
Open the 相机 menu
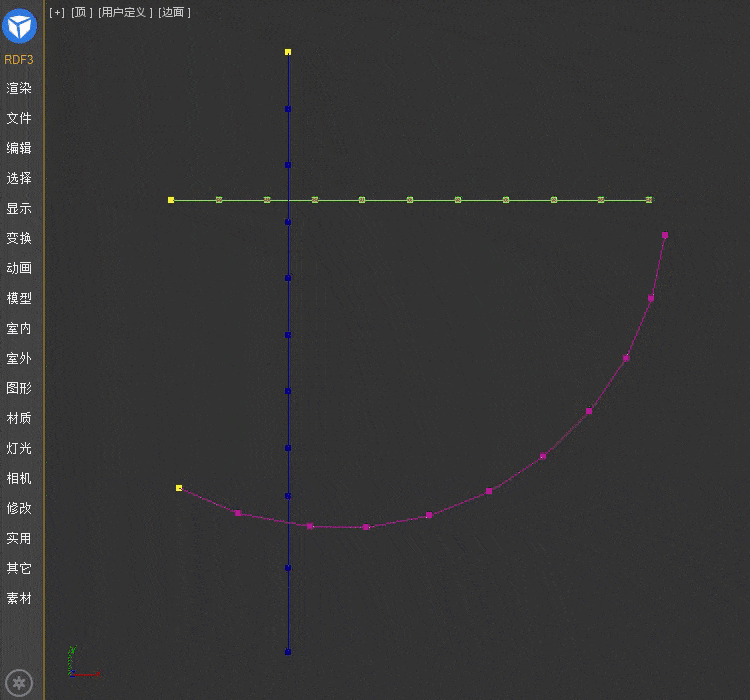(19, 478)
